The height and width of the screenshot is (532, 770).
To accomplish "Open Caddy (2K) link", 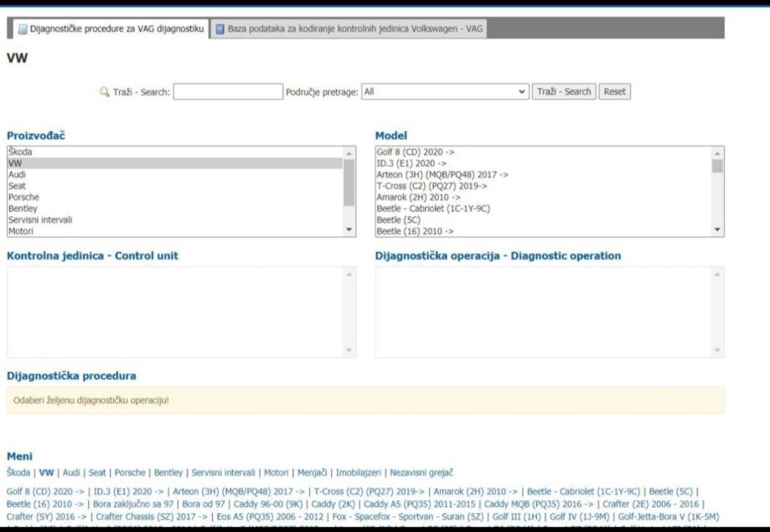I will tap(333, 504).
